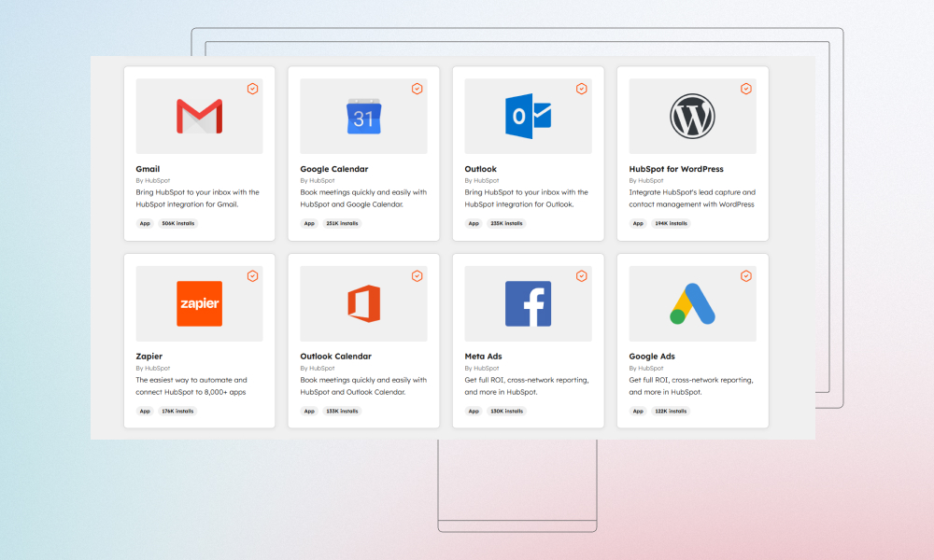Click the certified badge on the Zapier card
This screenshot has width=934, height=560.
pos(252,275)
